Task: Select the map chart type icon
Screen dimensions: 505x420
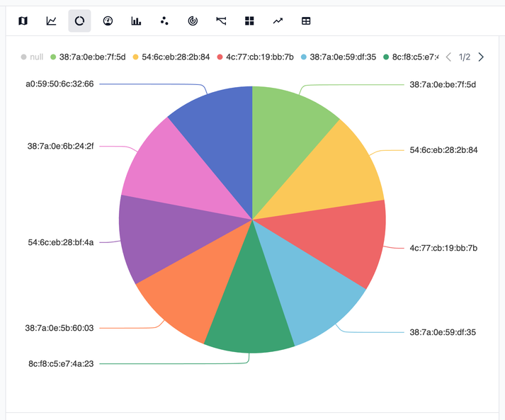Action: click(23, 21)
